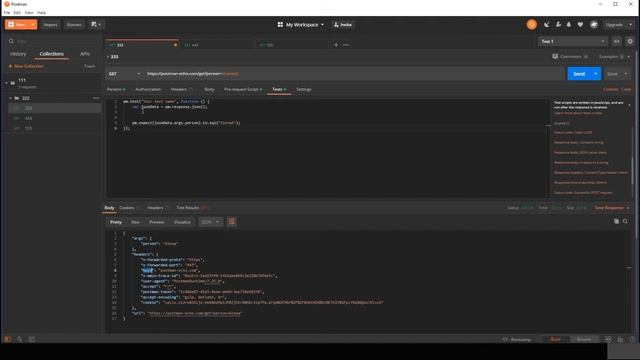Click the orange New button
This screenshot has width=640, height=360.
click(x=17, y=24)
